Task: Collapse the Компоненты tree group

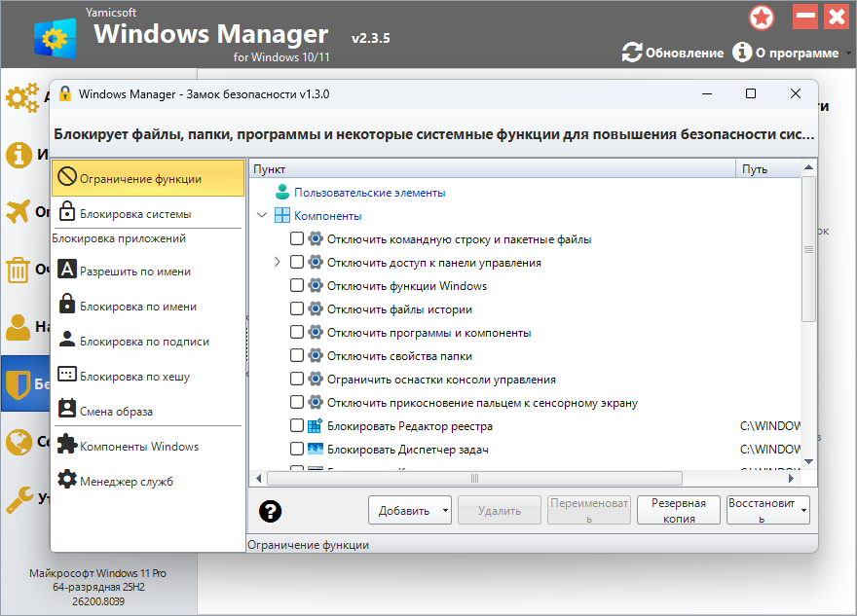Action: (x=261, y=215)
